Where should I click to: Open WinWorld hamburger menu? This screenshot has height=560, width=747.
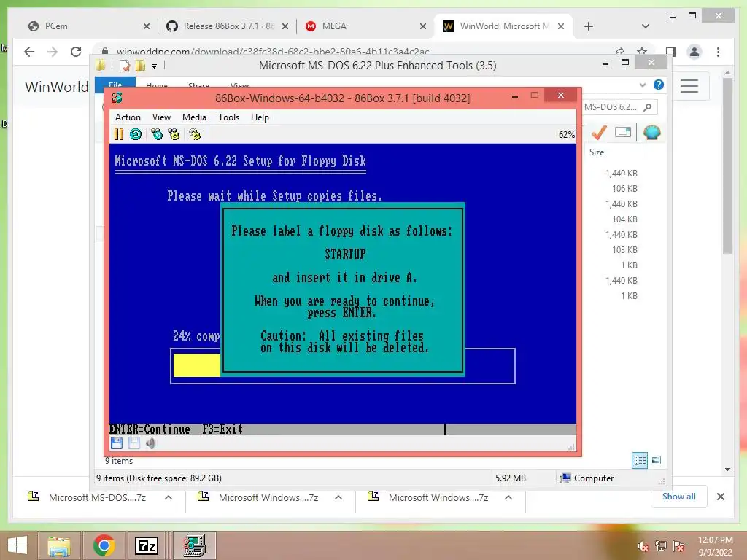[x=689, y=86]
